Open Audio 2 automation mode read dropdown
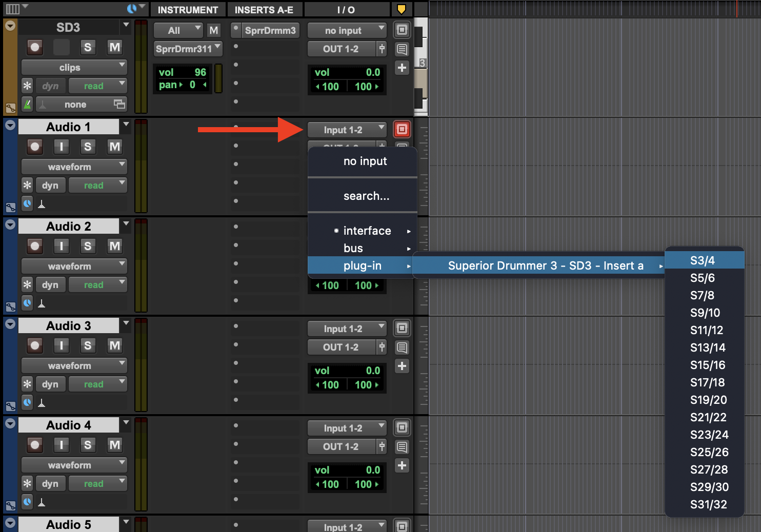This screenshot has height=532, width=761. (97, 285)
